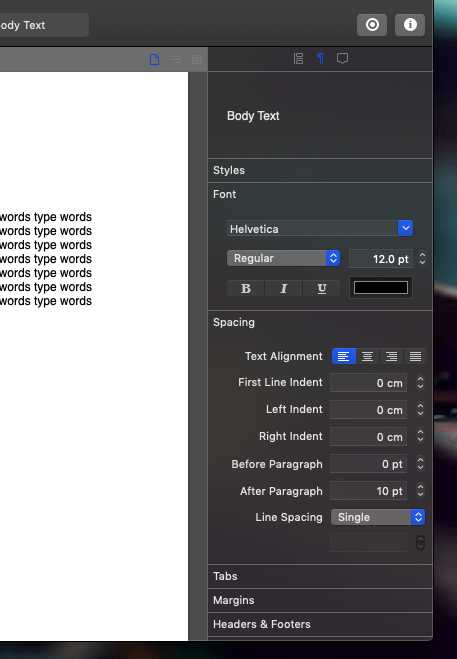This screenshot has height=659, width=457.
Task: Adjust the Left Indent stepper
Action: [420, 409]
